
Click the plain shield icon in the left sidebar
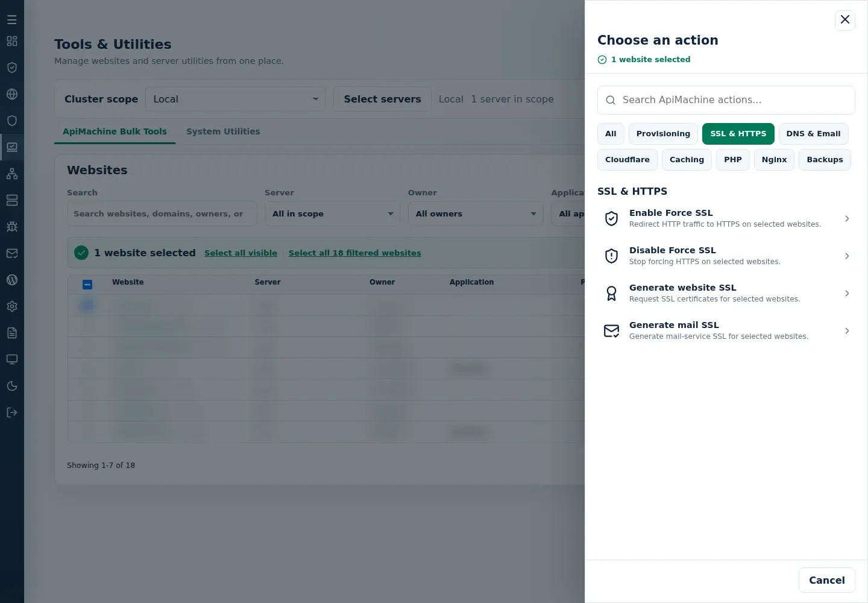12,121
